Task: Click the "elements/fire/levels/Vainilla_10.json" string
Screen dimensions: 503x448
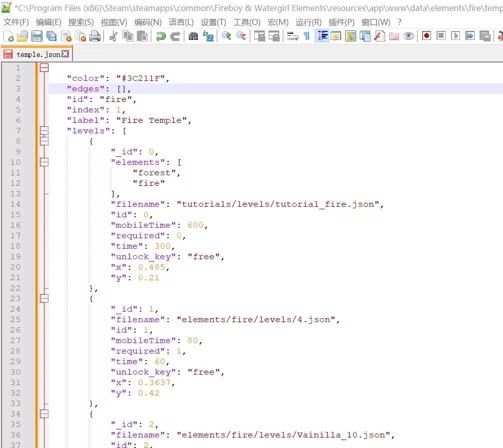Action: point(283,435)
